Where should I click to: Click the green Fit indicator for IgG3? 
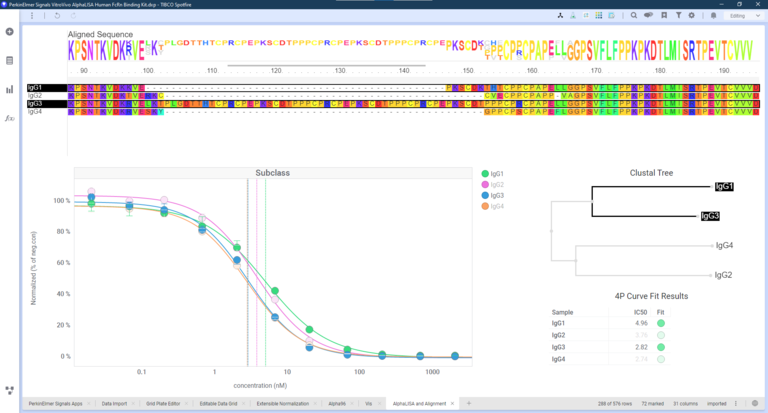pos(661,347)
